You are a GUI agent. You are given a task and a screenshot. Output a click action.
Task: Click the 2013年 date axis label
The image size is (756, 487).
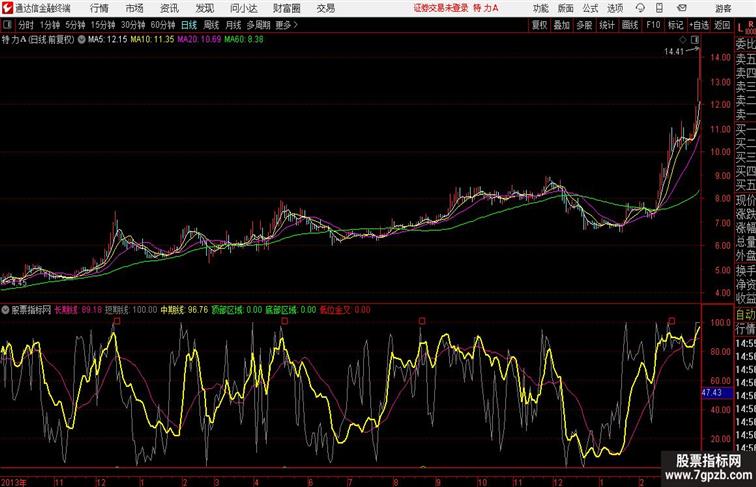14,482
